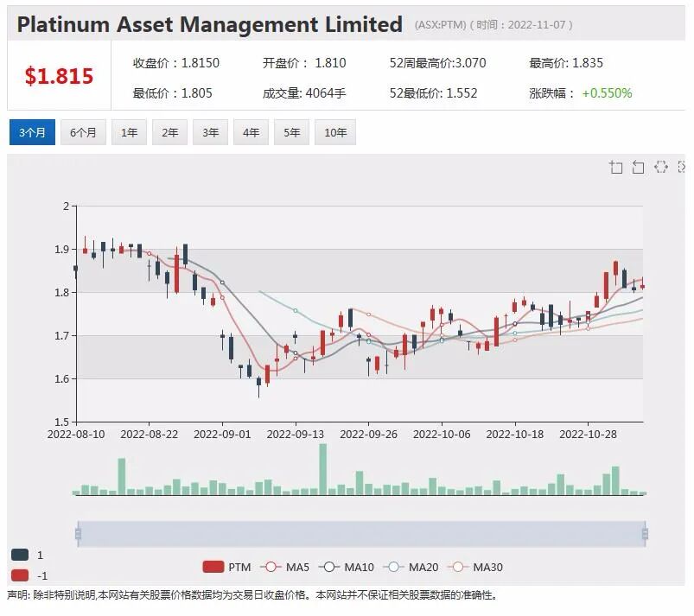Viewport: 694px width, 616px height.
Task: Toggle the MA30 legend entry
Action: 475,567
